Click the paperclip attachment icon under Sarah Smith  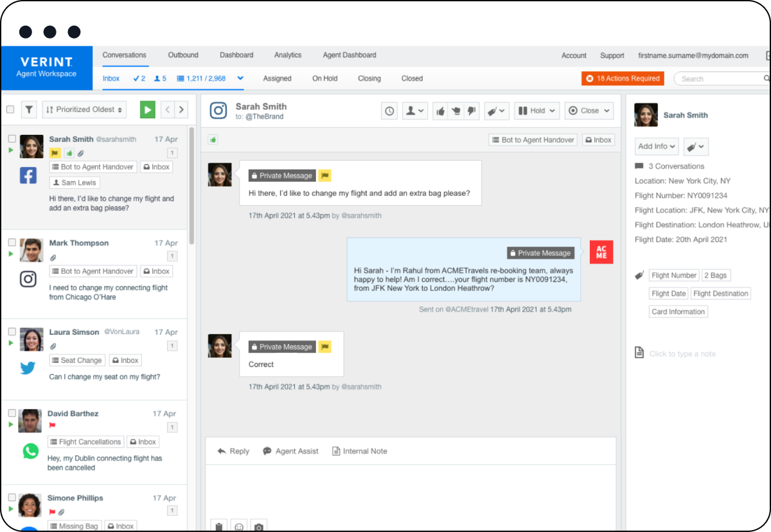(81, 153)
